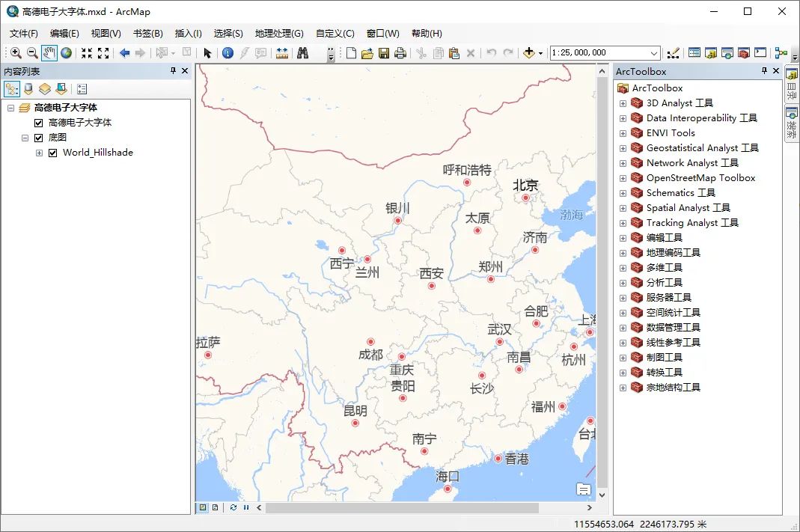
Task: Expand Spatial Analyst 工具 toolbox
Action: (623, 208)
